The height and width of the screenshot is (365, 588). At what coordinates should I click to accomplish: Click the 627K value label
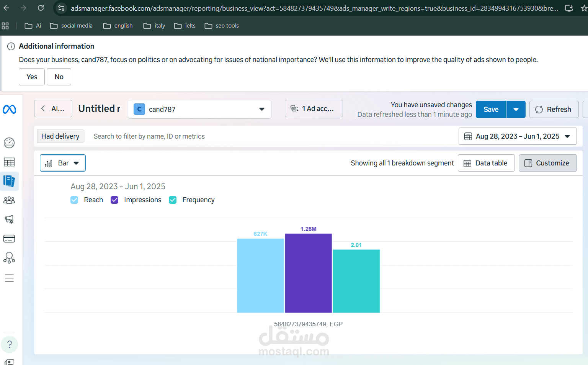(x=260, y=234)
